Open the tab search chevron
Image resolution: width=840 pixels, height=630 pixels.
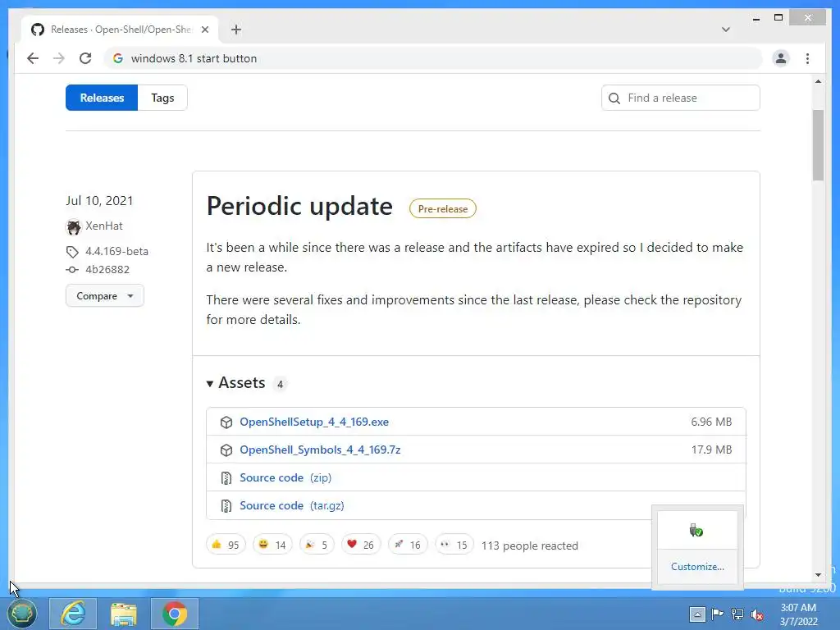click(725, 30)
